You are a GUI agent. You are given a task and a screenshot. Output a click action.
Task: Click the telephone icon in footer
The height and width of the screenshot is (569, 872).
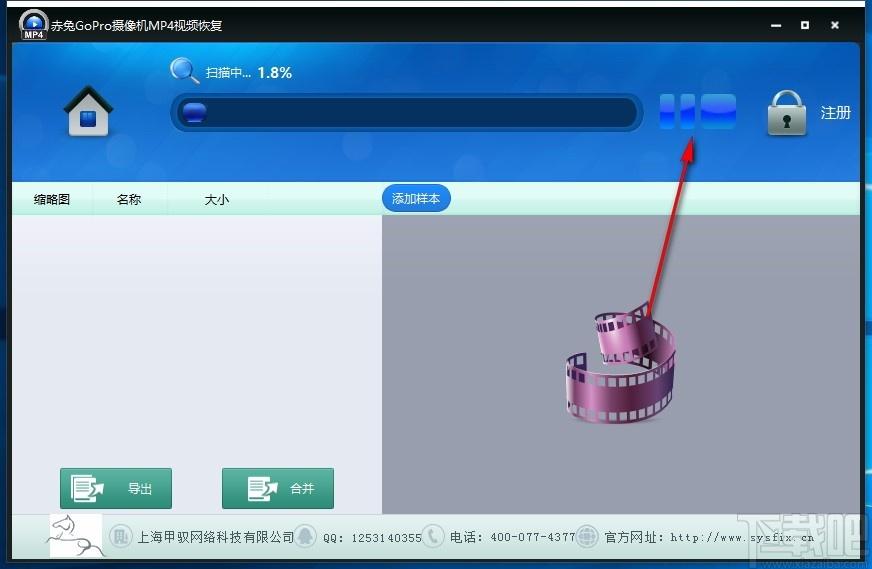coord(432,536)
